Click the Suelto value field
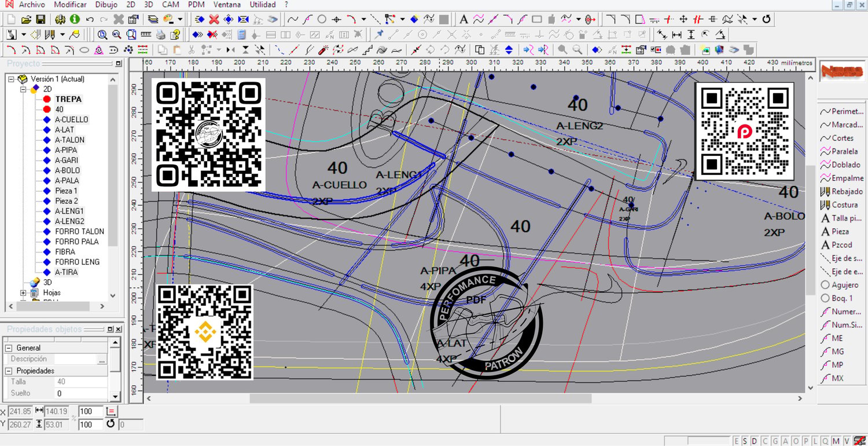This screenshot has height=446, width=868. pyautogui.click(x=80, y=393)
